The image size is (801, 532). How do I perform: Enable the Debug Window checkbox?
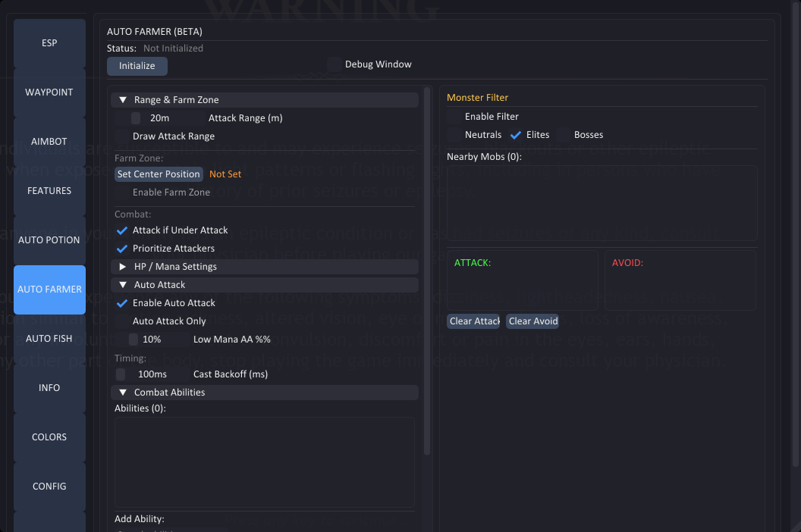(335, 64)
